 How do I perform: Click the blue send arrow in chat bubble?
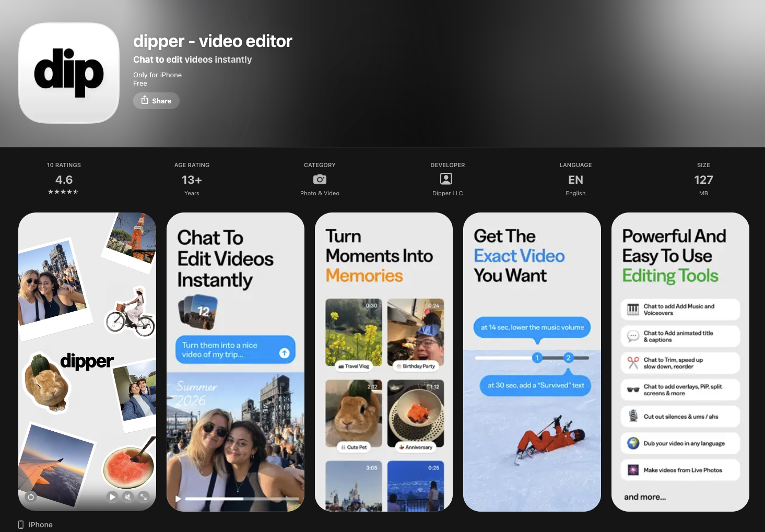coord(284,353)
